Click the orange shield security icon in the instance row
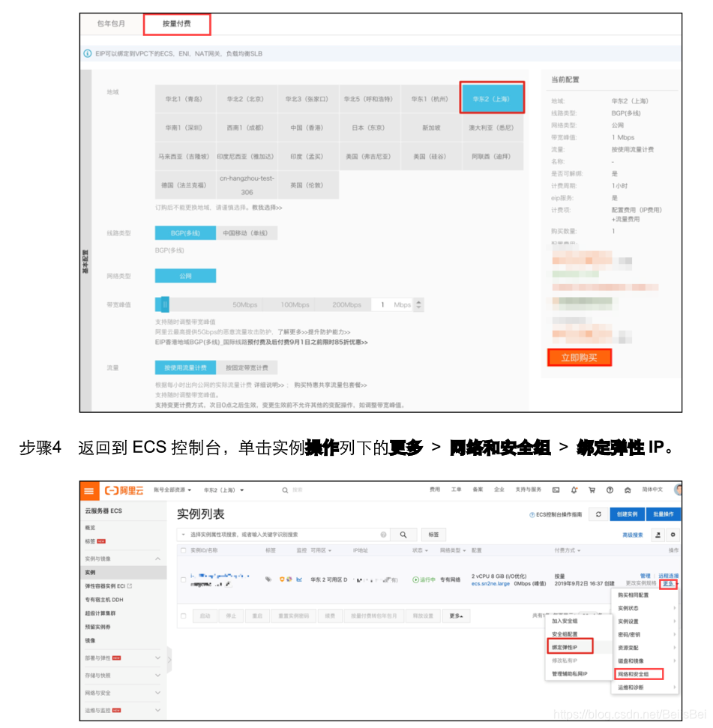 282,579
